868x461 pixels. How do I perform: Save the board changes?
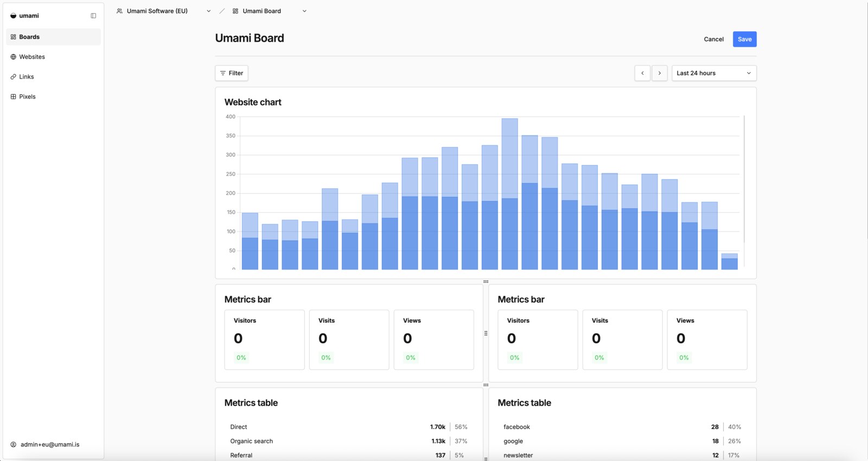[x=745, y=39]
